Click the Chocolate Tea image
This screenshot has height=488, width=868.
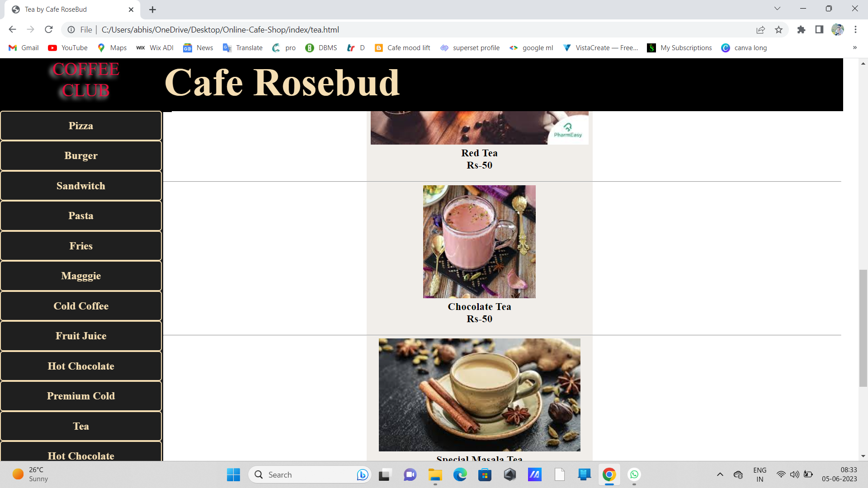tap(479, 242)
